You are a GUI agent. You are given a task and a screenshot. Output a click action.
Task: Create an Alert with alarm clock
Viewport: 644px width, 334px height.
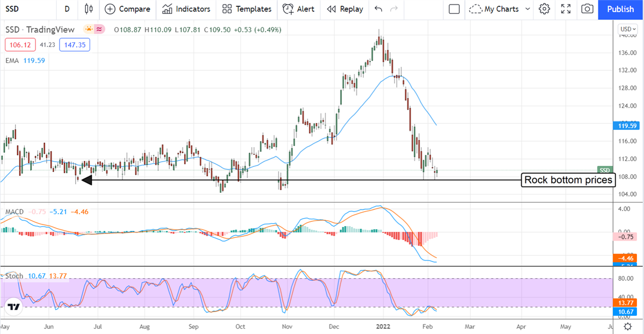click(x=299, y=9)
